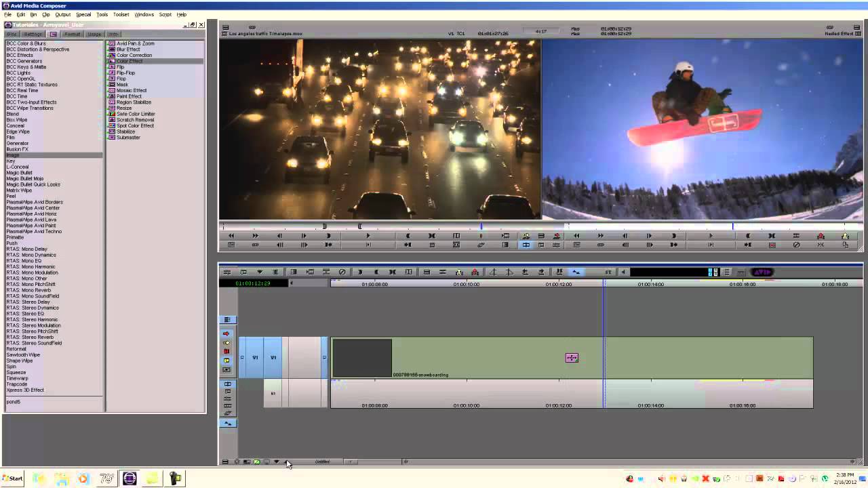Toggle the V1 source track selector
Screen dimensions: 868x488
click(x=255, y=357)
